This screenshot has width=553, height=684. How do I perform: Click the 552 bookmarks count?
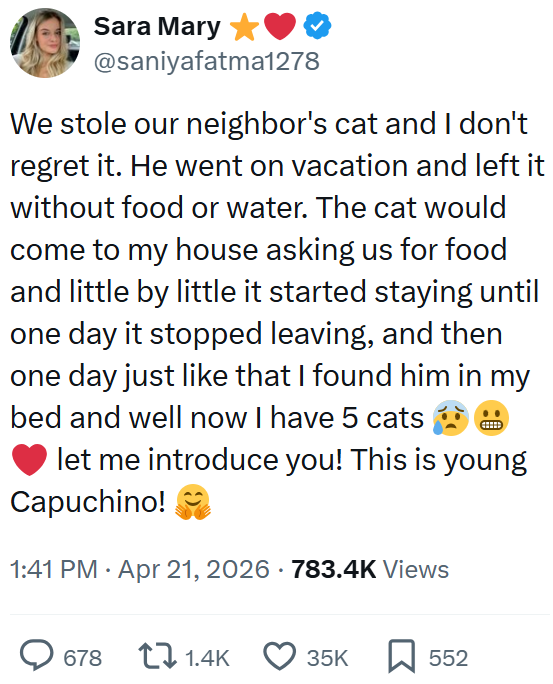(x=448, y=658)
